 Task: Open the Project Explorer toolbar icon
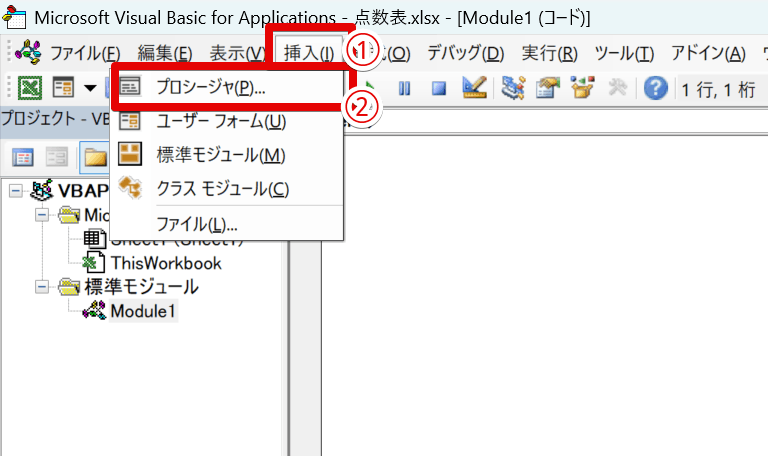513,88
